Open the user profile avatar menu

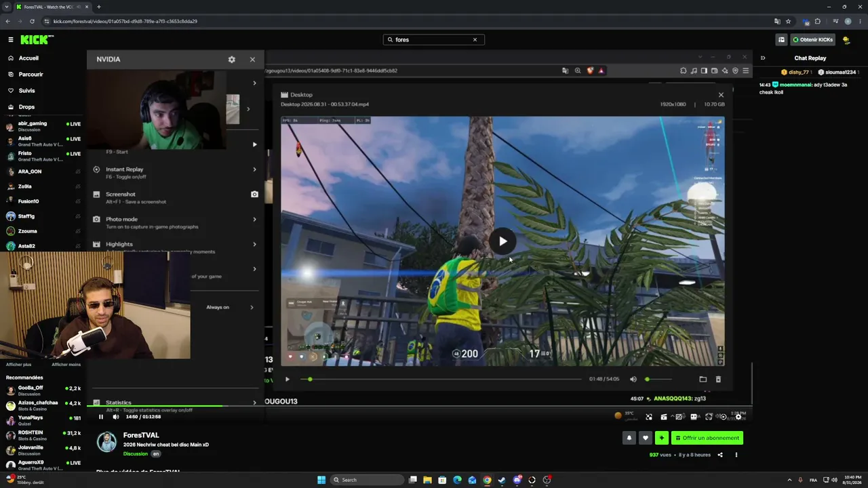846,40
